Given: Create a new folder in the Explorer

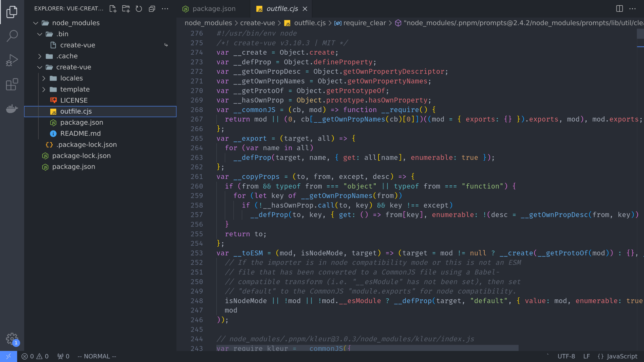Looking at the screenshot, I should pos(126,9).
